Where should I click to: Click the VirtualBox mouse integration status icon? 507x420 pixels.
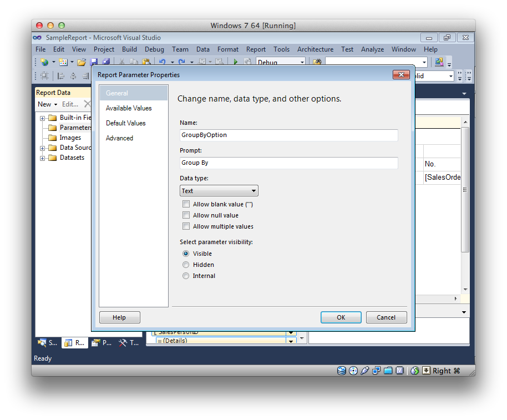click(415, 371)
